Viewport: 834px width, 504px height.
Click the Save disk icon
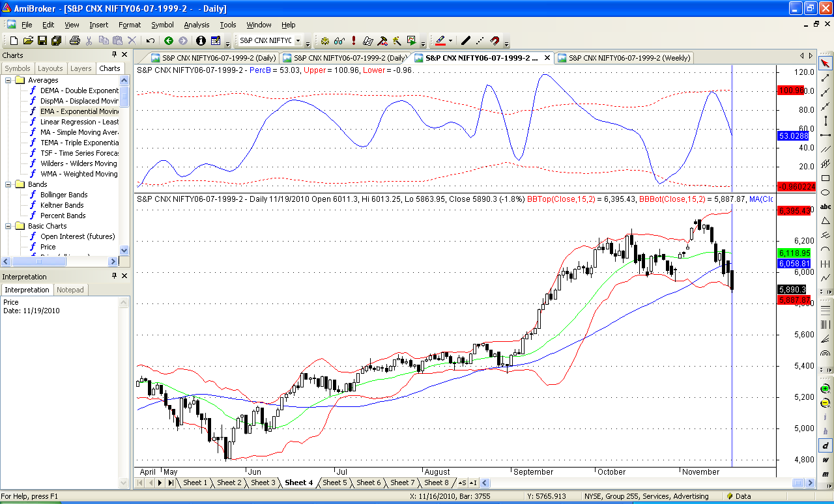coord(42,40)
